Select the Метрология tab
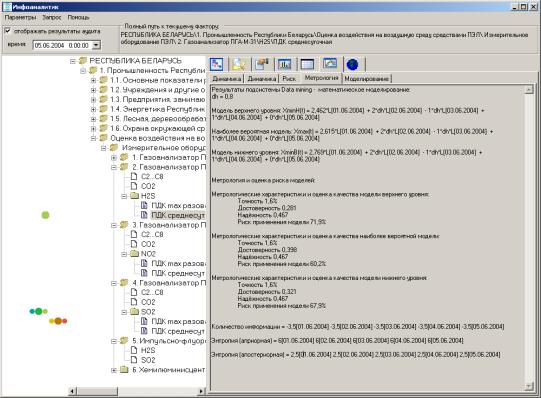Image resolution: width=541 pixels, height=398 pixels. 322,78
